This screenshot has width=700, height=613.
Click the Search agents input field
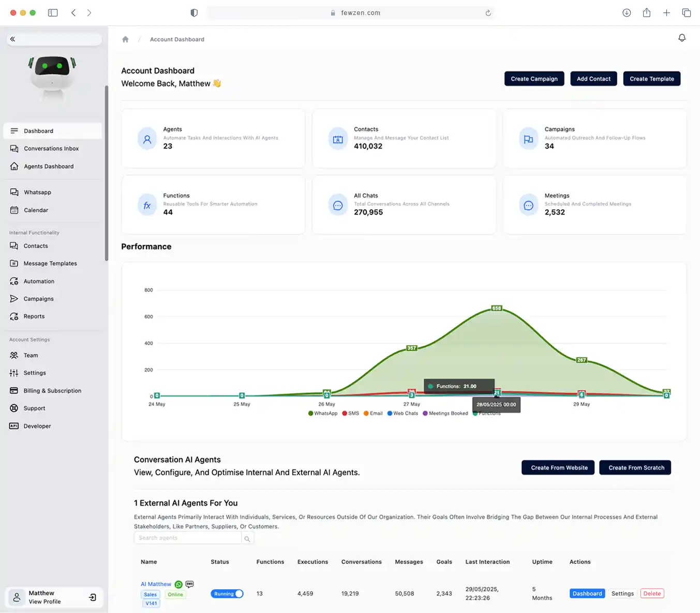[x=187, y=538]
